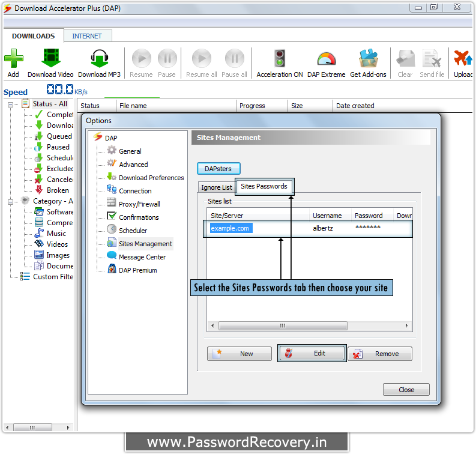Click Edit site button
Image resolution: width=476 pixels, height=454 pixels.
(312, 353)
